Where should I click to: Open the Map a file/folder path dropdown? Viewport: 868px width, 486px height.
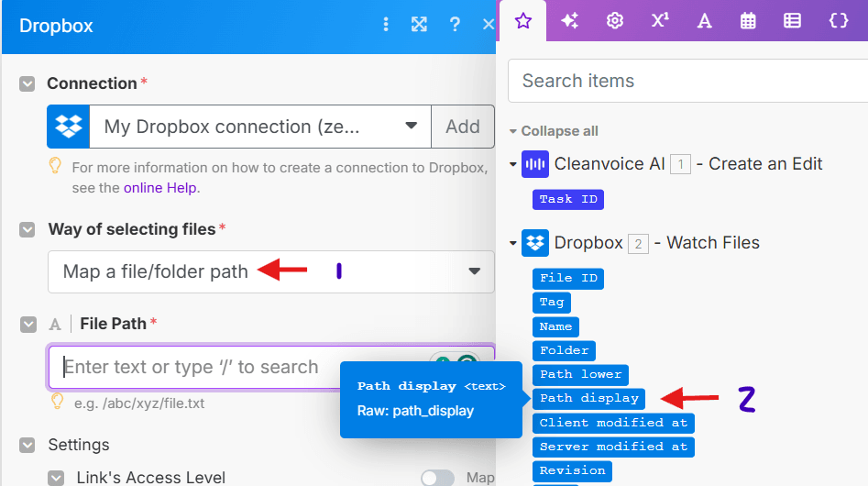coord(270,271)
